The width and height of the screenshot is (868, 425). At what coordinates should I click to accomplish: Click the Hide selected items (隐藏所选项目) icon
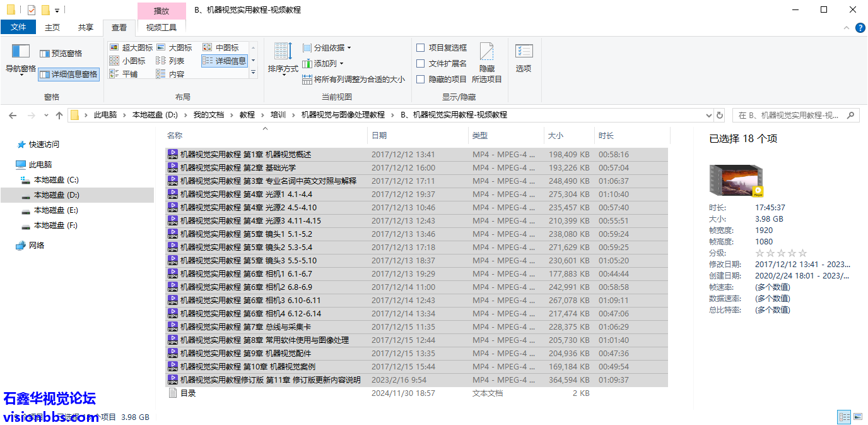point(486,53)
